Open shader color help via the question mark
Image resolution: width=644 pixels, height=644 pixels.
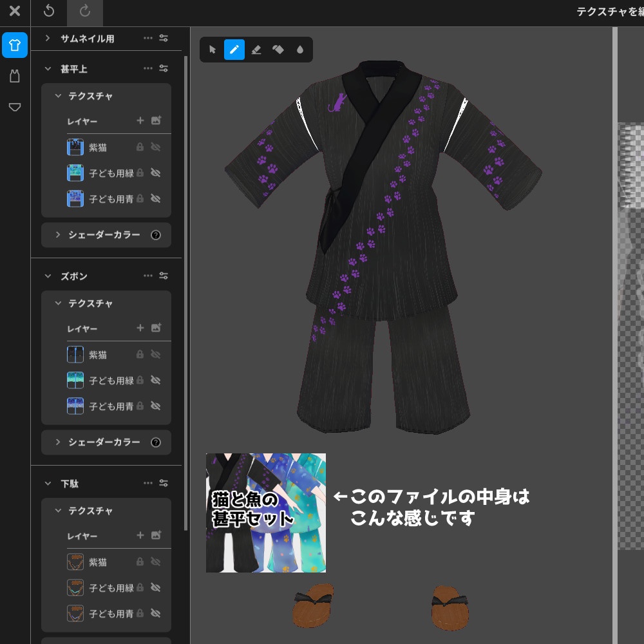(x=156, y=235)
